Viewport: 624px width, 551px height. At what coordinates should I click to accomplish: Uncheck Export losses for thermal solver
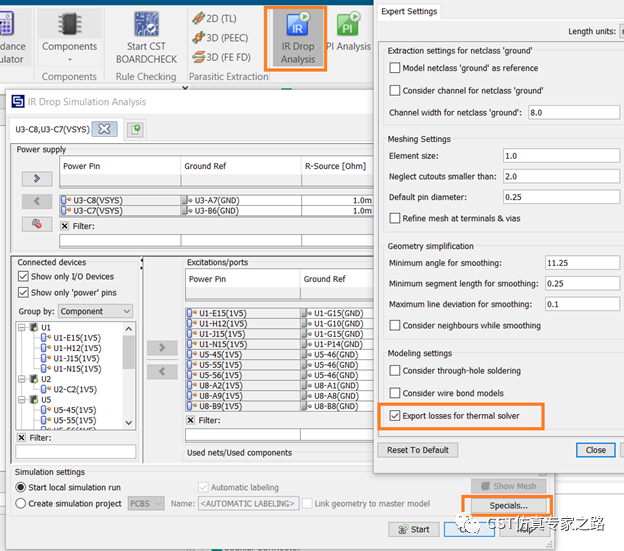click(x=395, y=415)
